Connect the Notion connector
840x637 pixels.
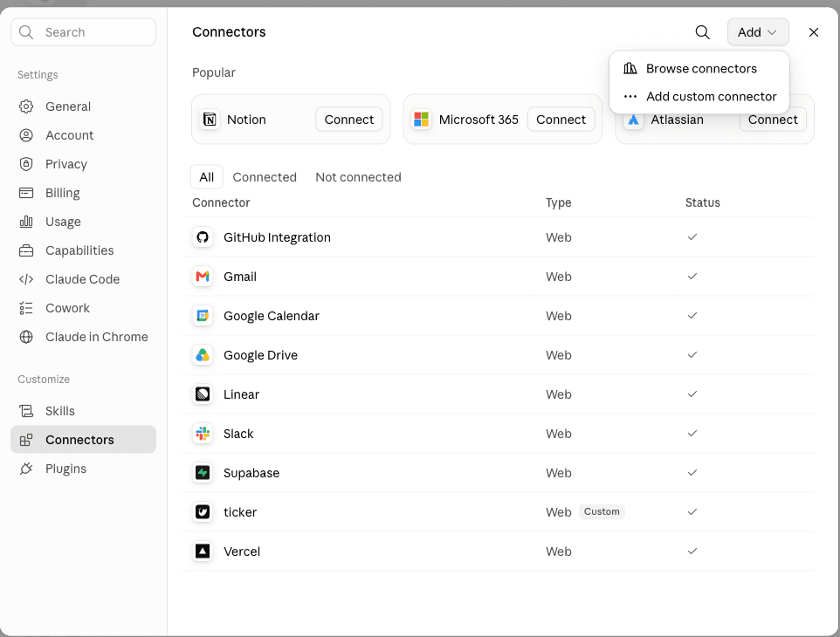coord(348,120)
